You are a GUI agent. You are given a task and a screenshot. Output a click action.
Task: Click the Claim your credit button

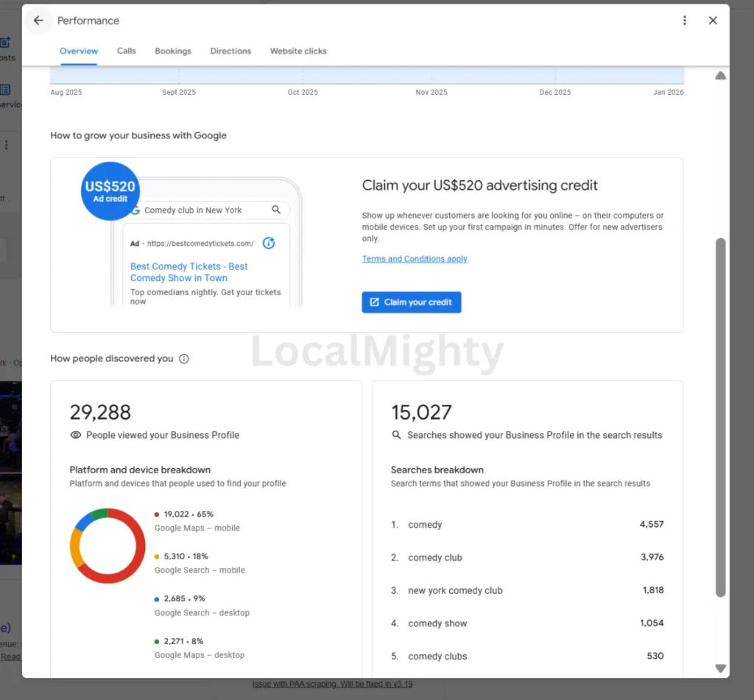(x=411, y=302)
